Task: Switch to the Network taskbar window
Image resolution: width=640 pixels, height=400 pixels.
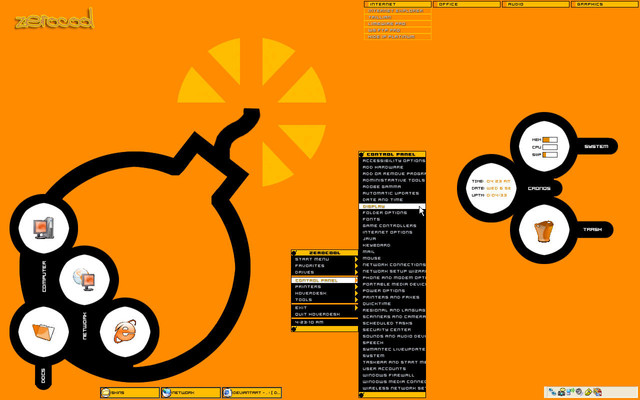Action: point(191,393)
